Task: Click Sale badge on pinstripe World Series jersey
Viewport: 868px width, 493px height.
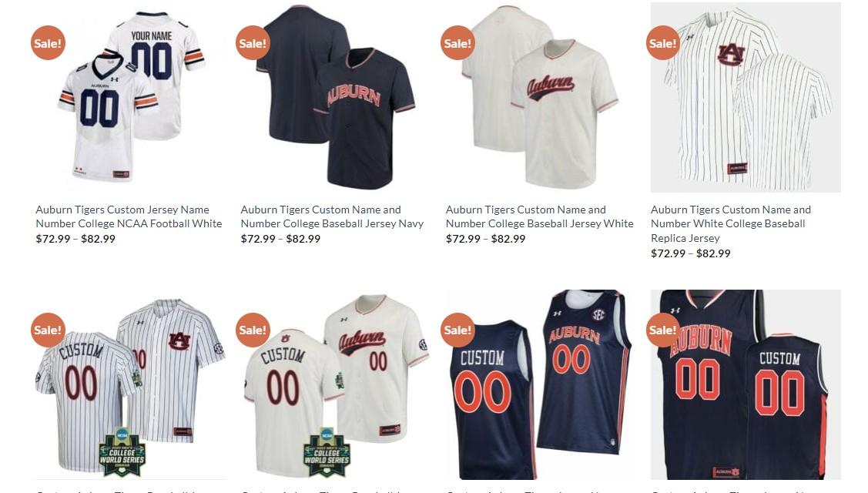Action: pyautogui.click(x=49, y=330)
